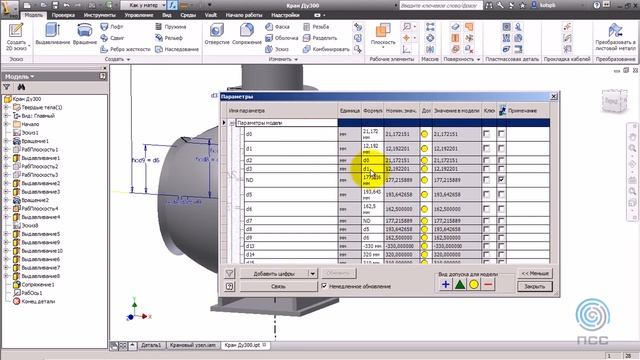This screenshot has width=640, height=360.
Task: Check the Key checkbox for parameter d0
Action: click(486, 134)
